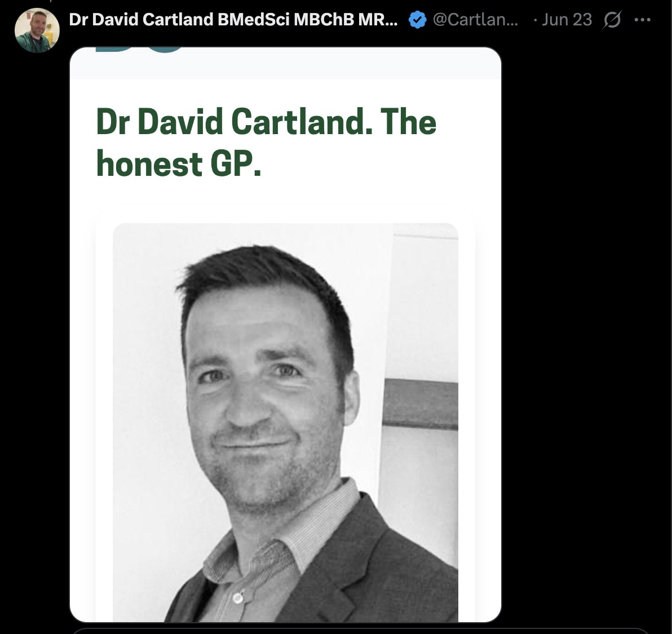Image resolution: width=672 pixels, height=634 pixels.
Task: Click the truncated 'MBChB MR...' credentials text
Action: 346,20
